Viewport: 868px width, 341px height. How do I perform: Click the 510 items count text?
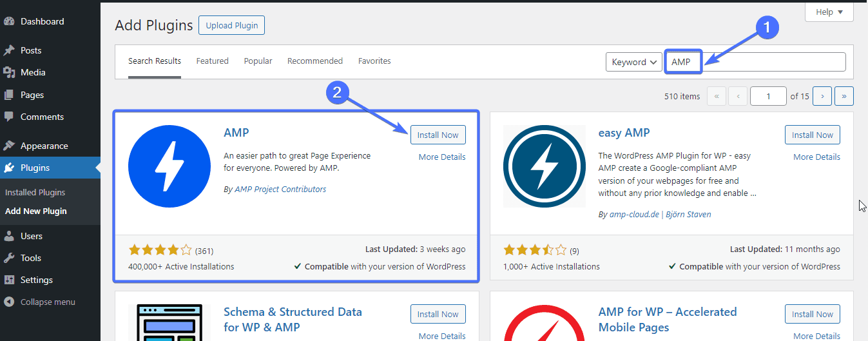[682, 96]
